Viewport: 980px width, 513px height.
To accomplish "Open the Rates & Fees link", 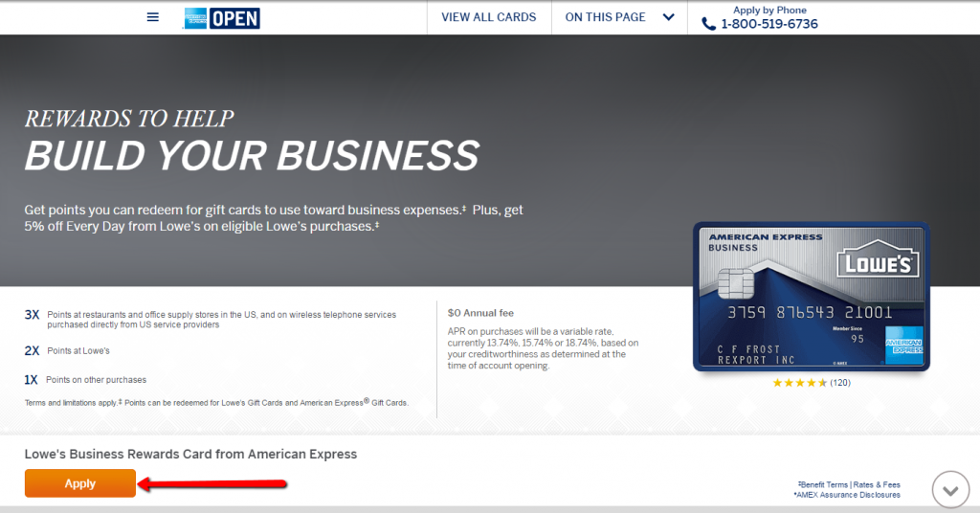I will (x=877, y=484).
